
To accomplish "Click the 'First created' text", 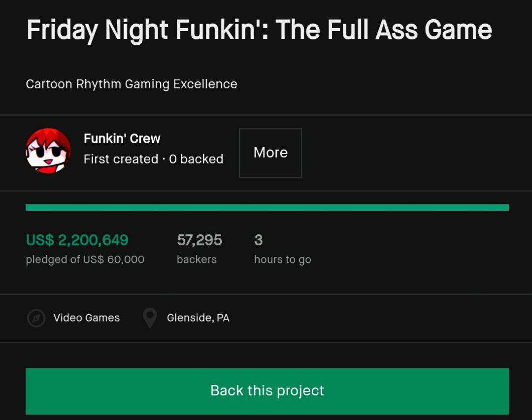I will pyautogui.click(x=120, y=159).
